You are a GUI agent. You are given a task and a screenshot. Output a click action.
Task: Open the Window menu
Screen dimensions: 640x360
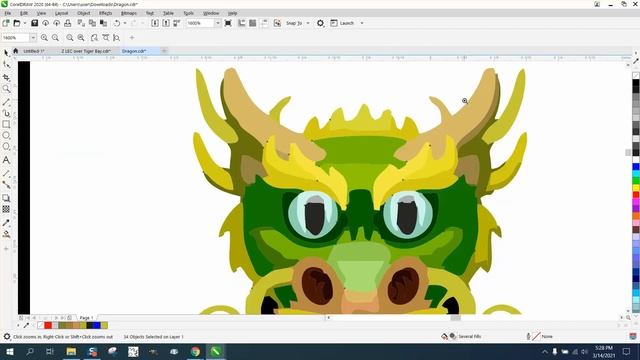[x=211, y=13]
